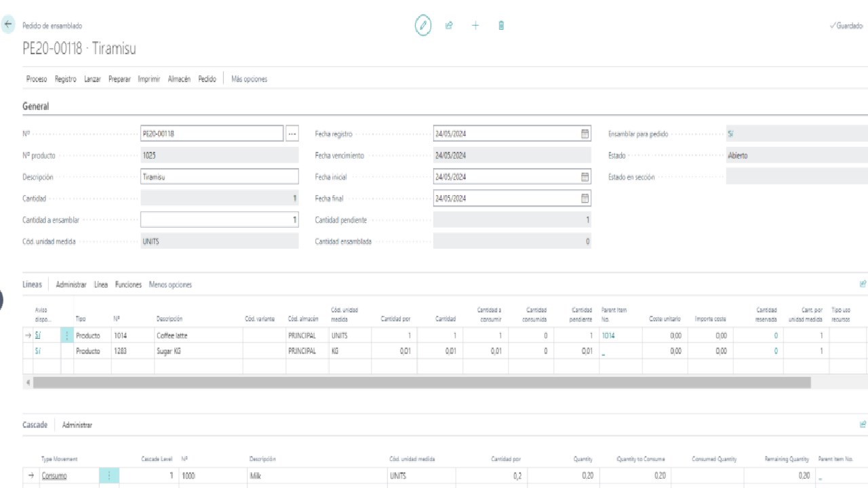Open row options for the Coffee latte line
Image resolution: width=868 pixels, height=488 pixels.
[x=67, y=335]
